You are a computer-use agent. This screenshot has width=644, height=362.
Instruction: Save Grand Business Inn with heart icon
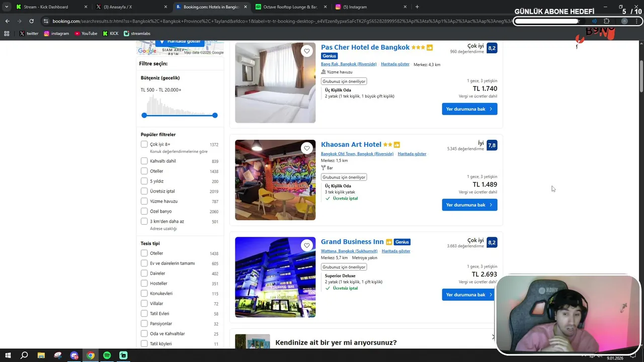click(307, 245)
